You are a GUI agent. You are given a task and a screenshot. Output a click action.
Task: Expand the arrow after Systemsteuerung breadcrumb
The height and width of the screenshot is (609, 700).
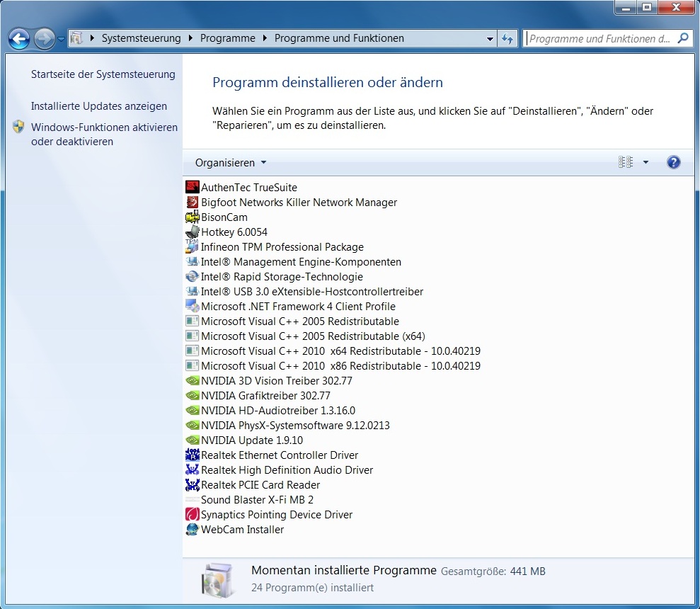tap(190, 38)
